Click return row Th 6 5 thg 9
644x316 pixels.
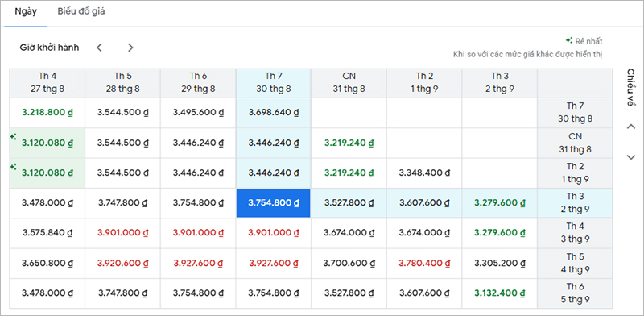575,293
